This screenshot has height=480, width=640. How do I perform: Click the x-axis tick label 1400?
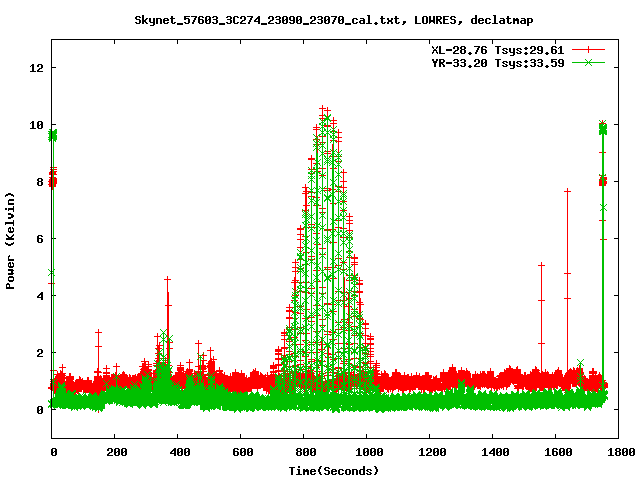495,452
